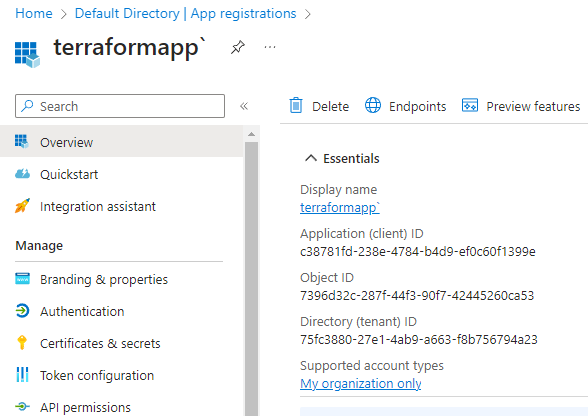Go to Home breadcrumb

[x=34, y=14]
